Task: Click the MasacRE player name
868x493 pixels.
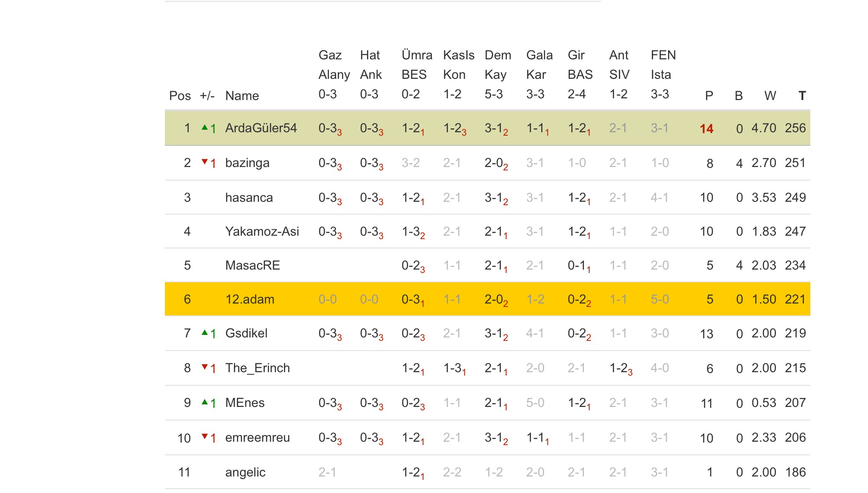Action: coord(253,265)
